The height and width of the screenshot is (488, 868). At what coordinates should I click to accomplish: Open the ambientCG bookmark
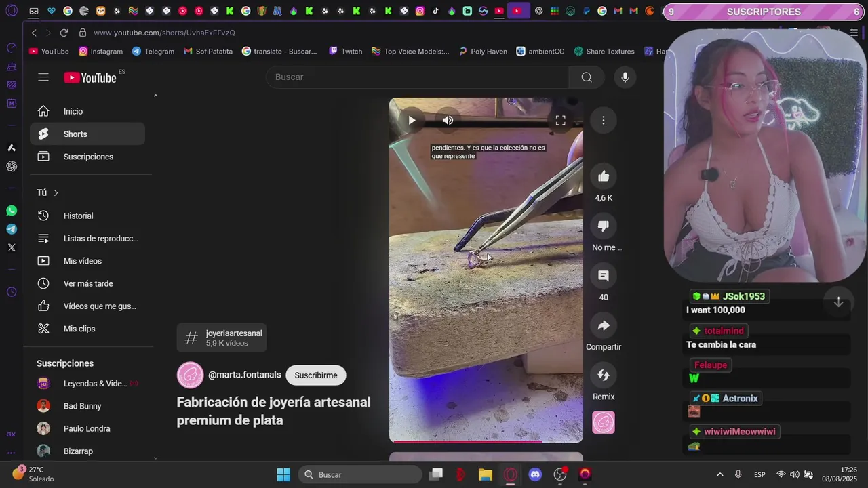(x=540, y=52)
